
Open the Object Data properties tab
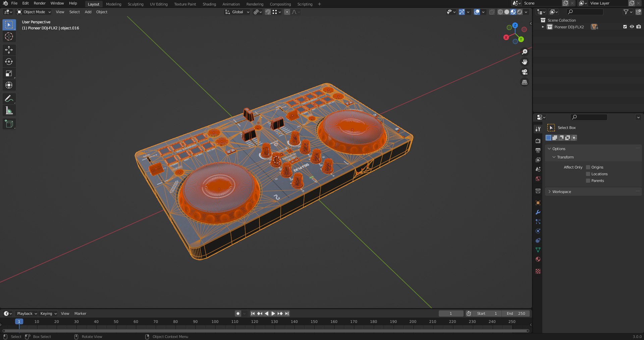pyautogui.click(x=538, y=250)
